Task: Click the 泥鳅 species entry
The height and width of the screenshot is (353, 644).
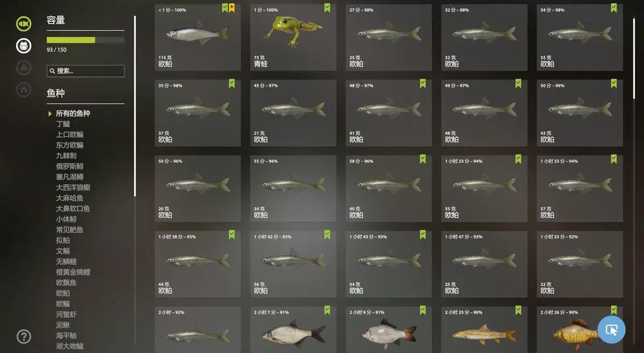Action: 63,325
